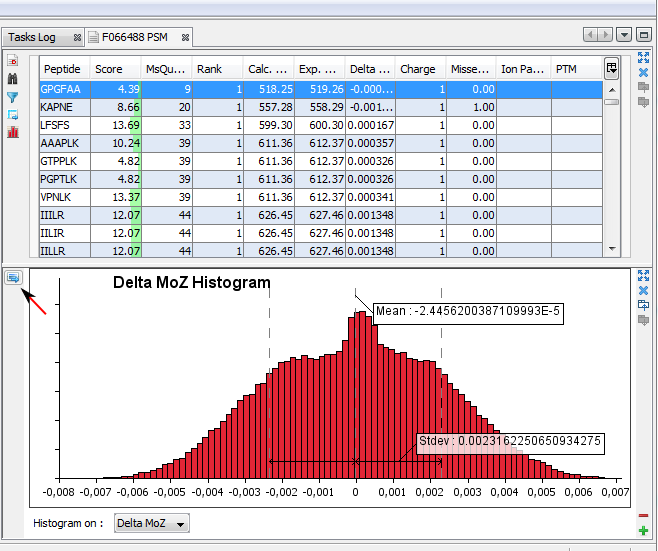Click the export table icon at top-left

click(x=13, y=61)
